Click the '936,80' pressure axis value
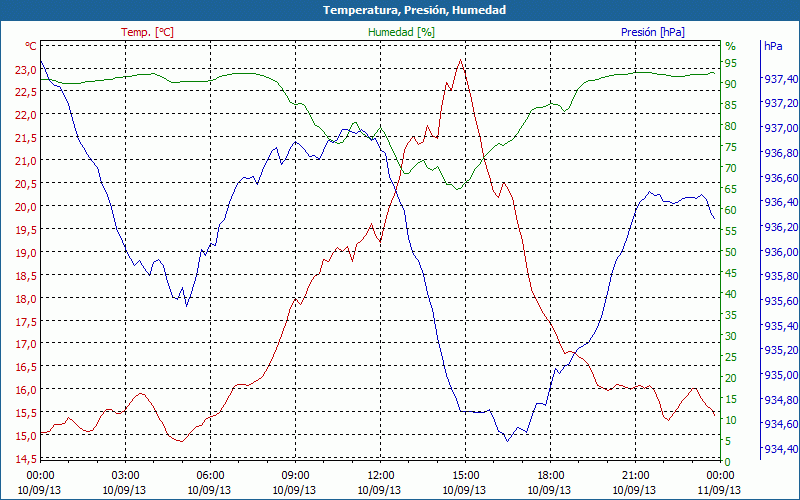This screenshot has height=500, width=800. (781, 153)
